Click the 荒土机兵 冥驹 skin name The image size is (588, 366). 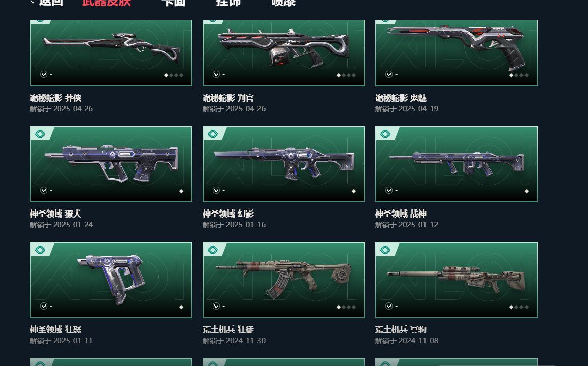(x=401, y=329)
